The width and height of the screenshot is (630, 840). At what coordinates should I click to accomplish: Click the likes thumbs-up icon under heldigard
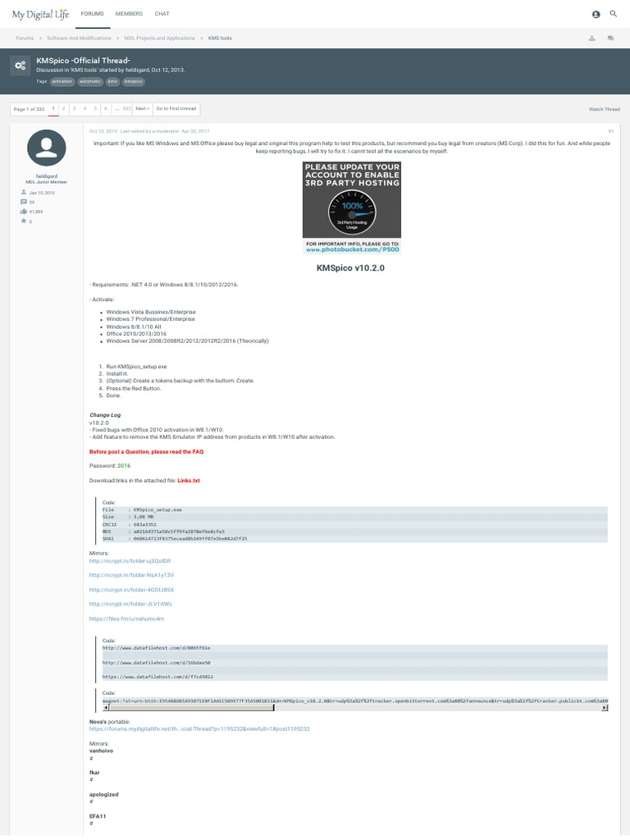[24, 212]
